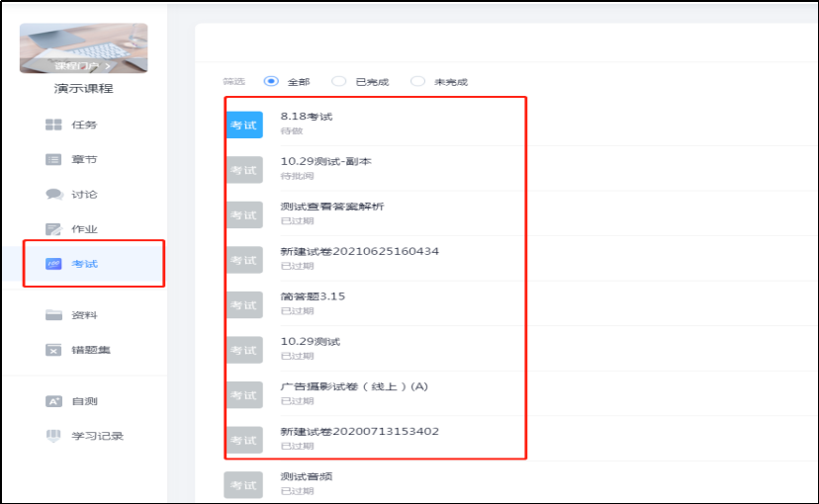Image resolution: width=819 pixels, height=504 pixels.
Task: Select the 未完成 filter radio button
Action: 417,82
